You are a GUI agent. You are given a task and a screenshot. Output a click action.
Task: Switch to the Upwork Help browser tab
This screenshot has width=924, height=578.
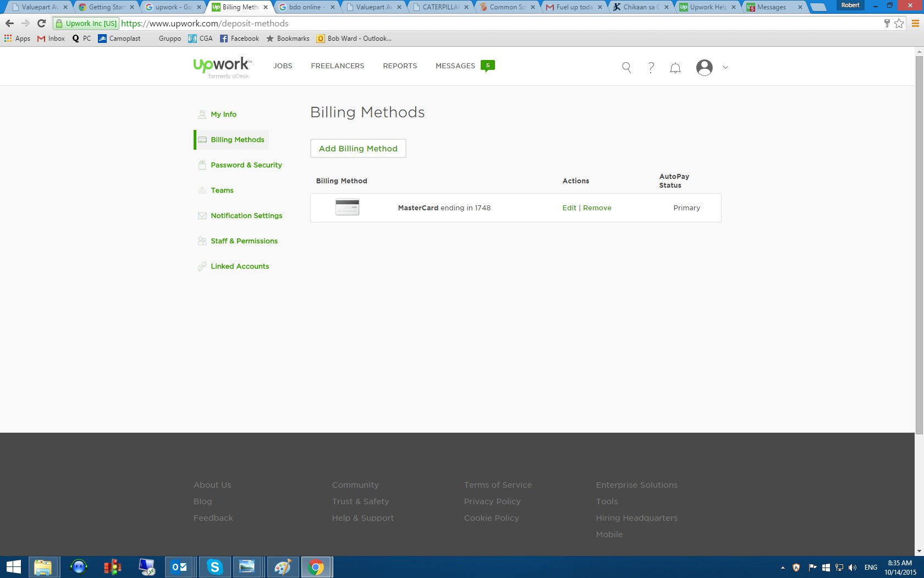pos(707,7)
